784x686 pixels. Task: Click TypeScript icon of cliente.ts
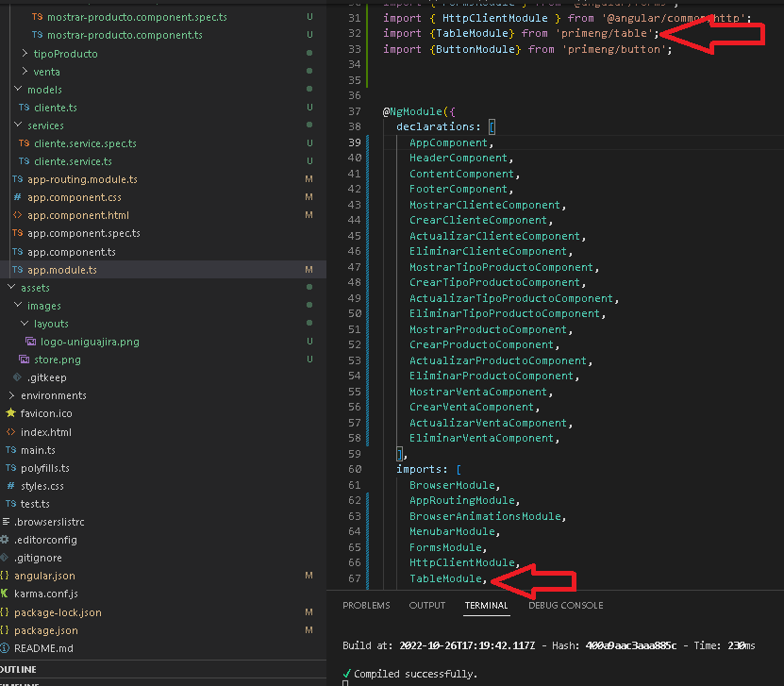pyautogui.click(x=24, y=108)
